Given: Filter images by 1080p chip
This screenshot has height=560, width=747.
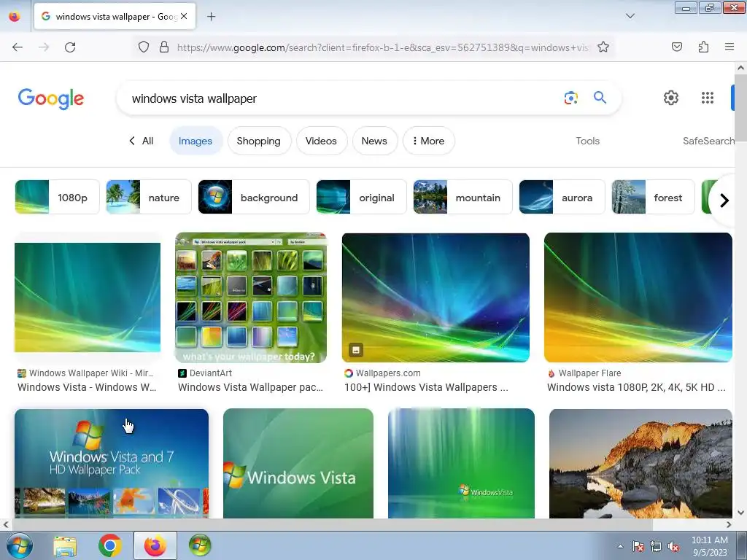Looking at the screenshot, I should tap(57, 197).
